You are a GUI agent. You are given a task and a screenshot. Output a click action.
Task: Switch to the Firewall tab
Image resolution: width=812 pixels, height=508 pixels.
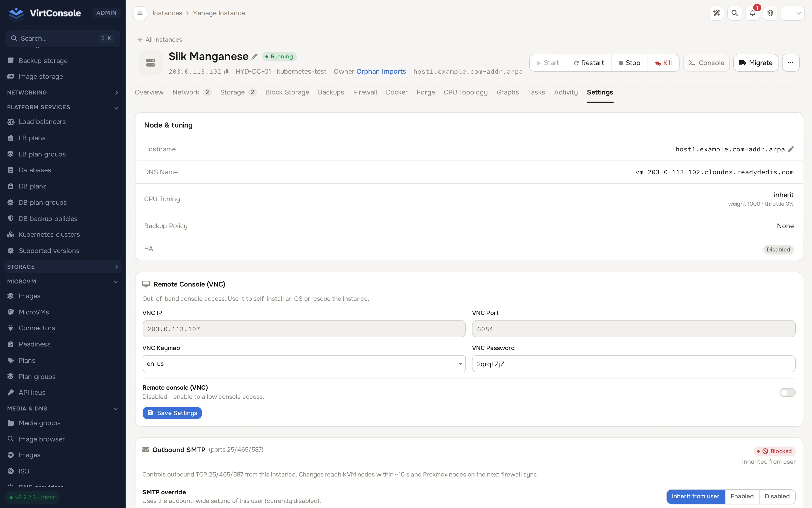tap(365, 92)
